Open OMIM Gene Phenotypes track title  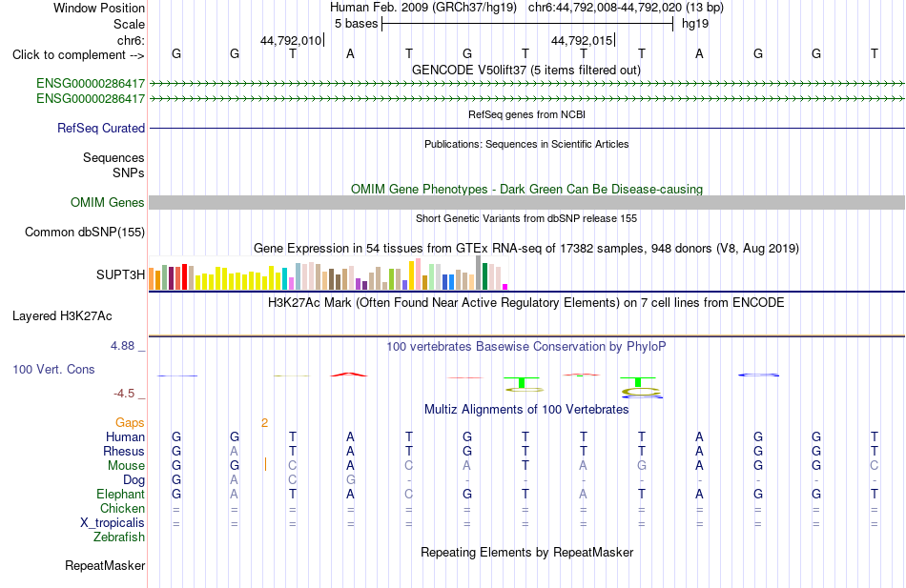point(527,189)
